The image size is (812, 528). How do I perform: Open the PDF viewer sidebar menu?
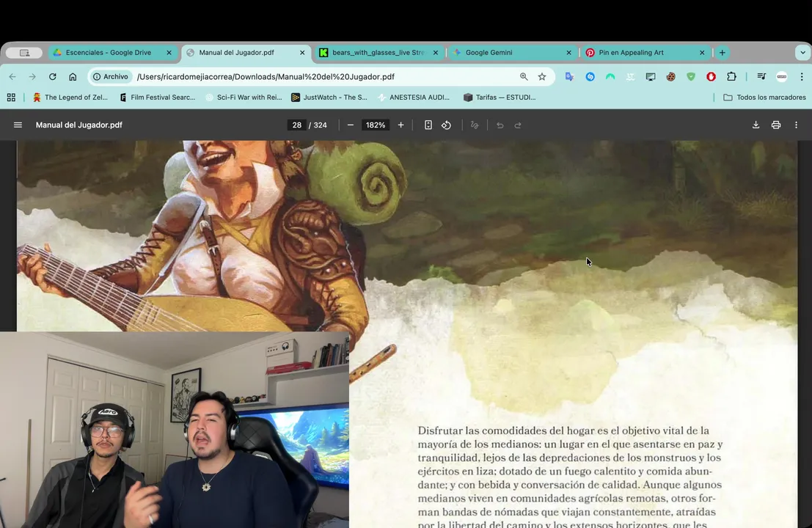click(18, 125)
